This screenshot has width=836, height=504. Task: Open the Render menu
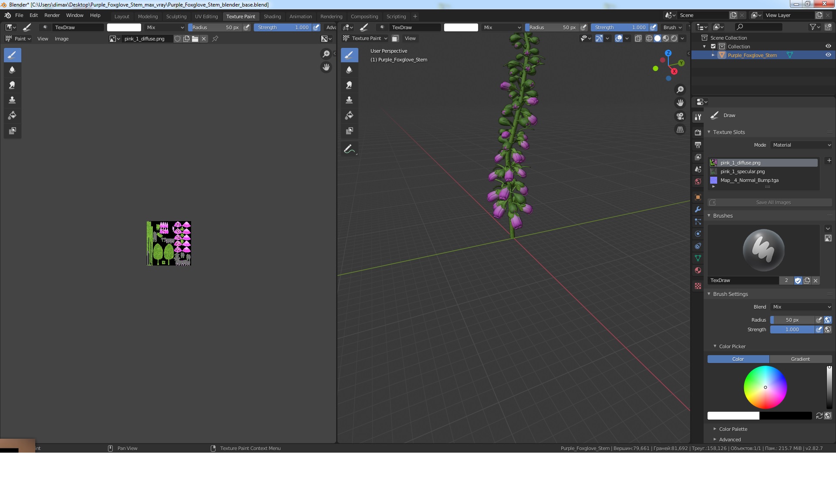[x=52, y=15]
